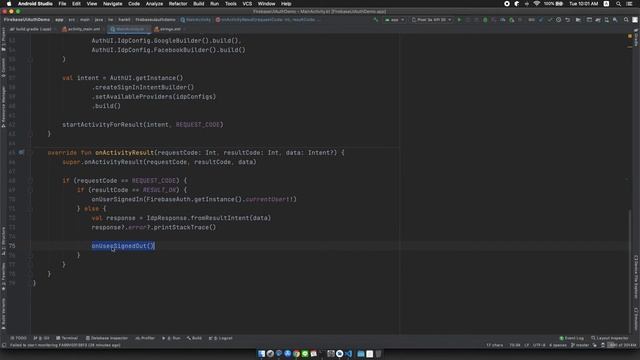Open the TODO tool window
This screenshot has height=360, width=640.
coord(18,338)
